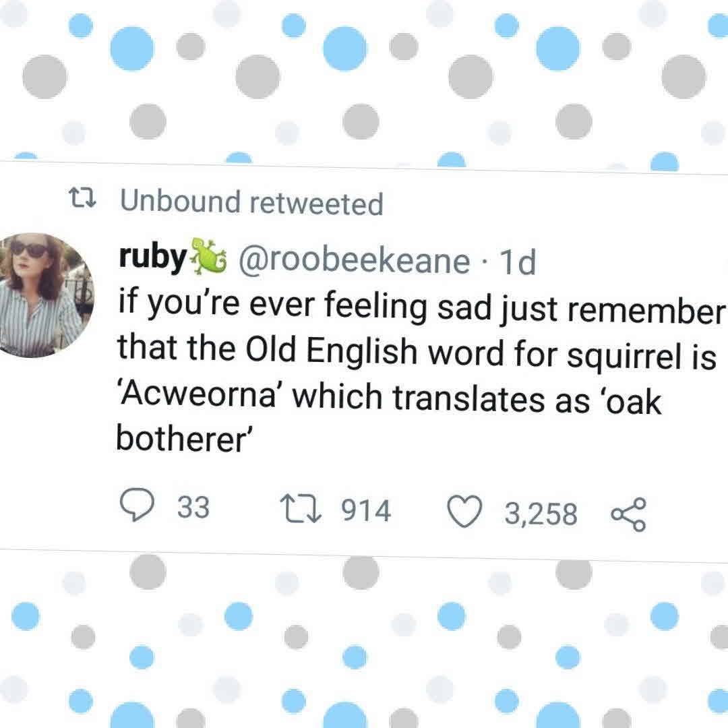
Task: Click the reply speech bubble icon
Action: pos(137,506)
